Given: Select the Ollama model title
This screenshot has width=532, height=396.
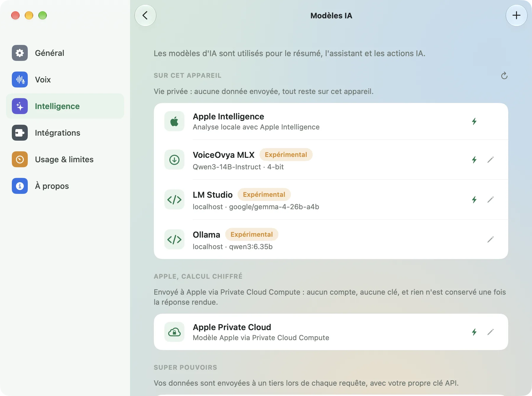Looking at the screenshot, I should (206, 235).
